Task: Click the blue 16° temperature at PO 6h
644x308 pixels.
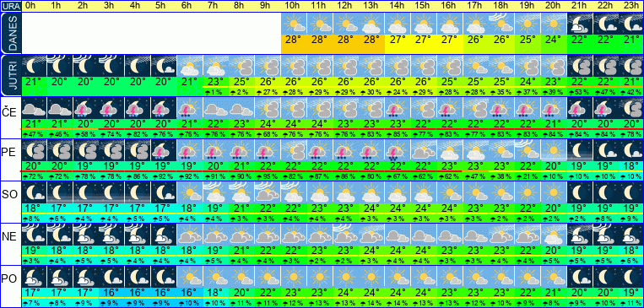Action: tap(189, 292)
